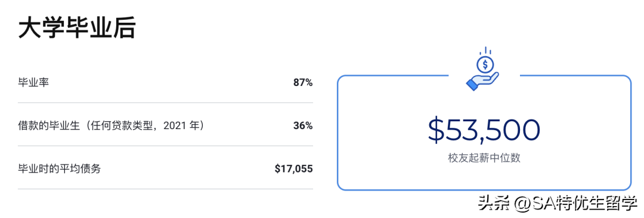Click the sparkle lines above the coin

[x=485, y=50]
